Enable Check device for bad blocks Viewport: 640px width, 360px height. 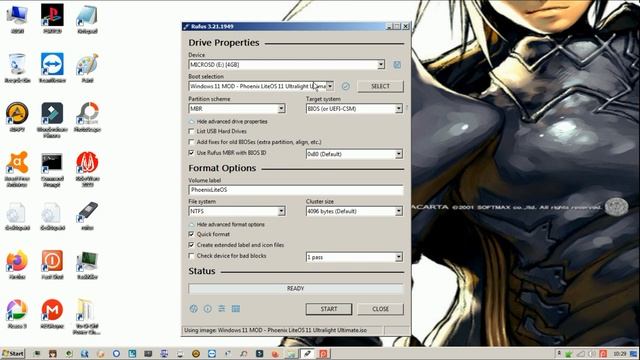(x=191, y=256)
